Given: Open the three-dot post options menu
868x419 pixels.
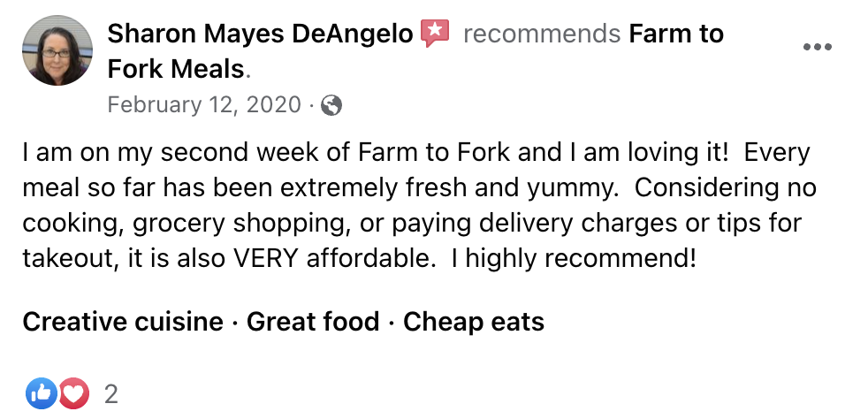Looking at the screenshot, I should tap(817, 47).
